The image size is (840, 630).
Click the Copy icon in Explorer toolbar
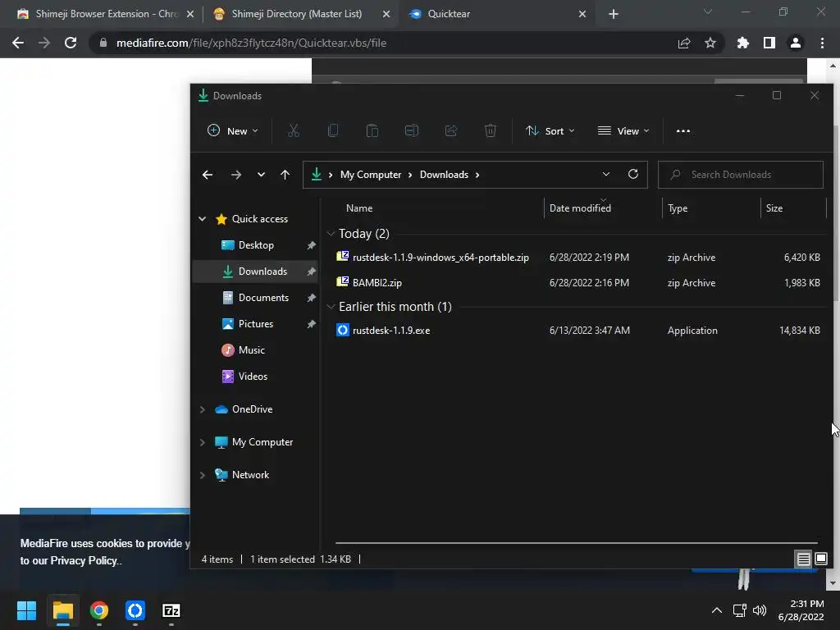coord(333,130)
